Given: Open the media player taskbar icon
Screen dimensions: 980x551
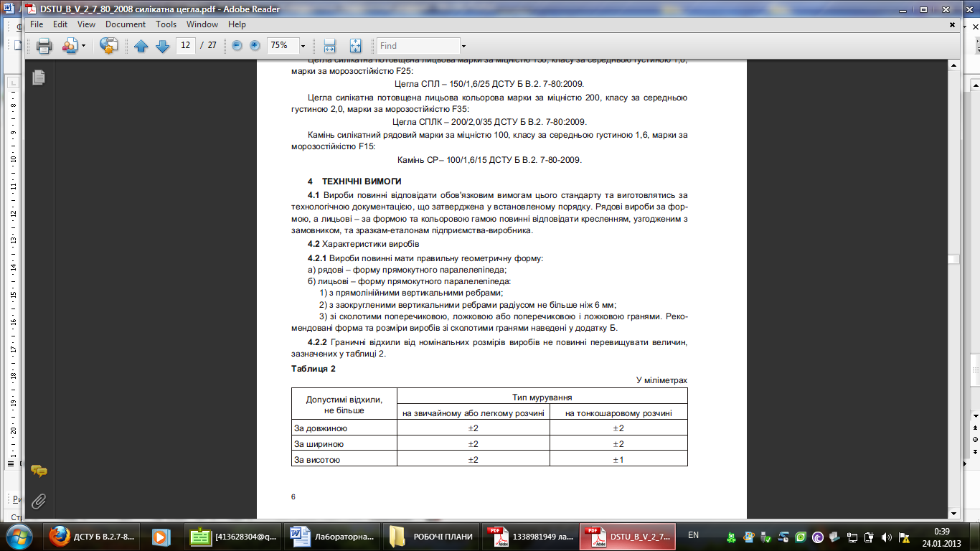Looking at the screenshot, I should pyautogui.click(x=161, y=537).
